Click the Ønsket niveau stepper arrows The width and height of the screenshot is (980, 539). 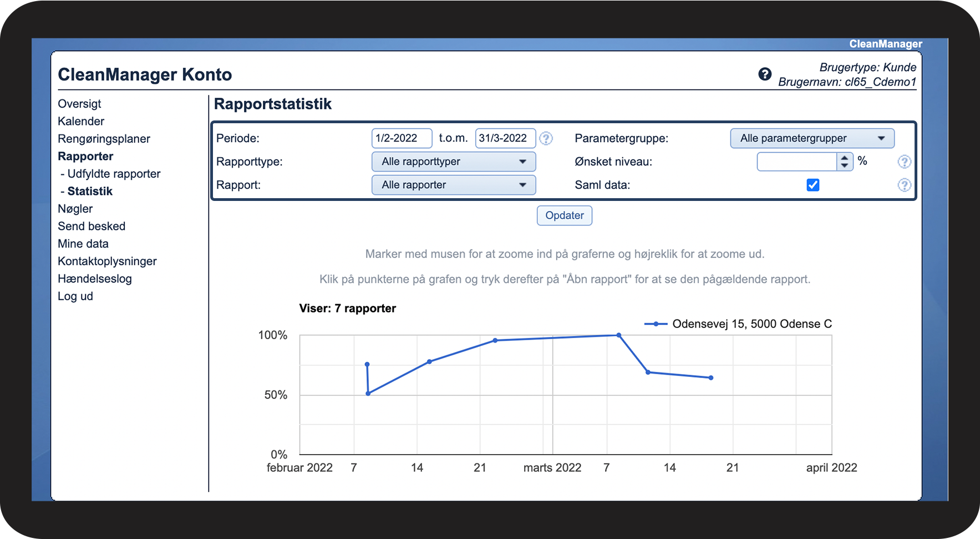click(844, 162)
